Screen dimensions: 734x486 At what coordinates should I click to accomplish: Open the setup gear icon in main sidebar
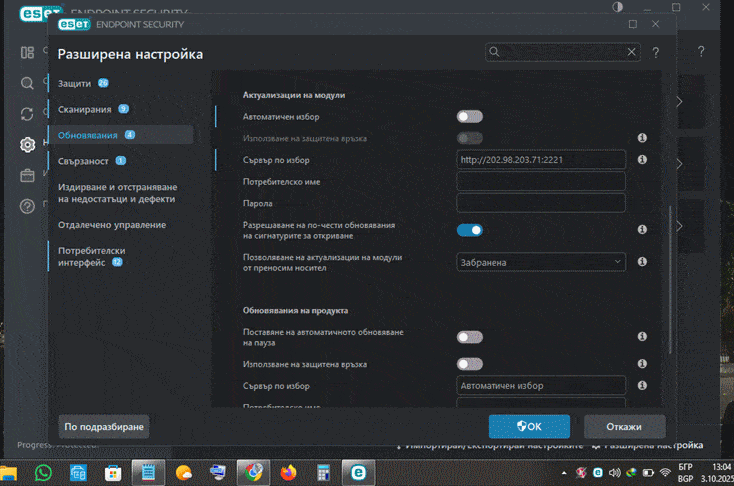point(27,145)
